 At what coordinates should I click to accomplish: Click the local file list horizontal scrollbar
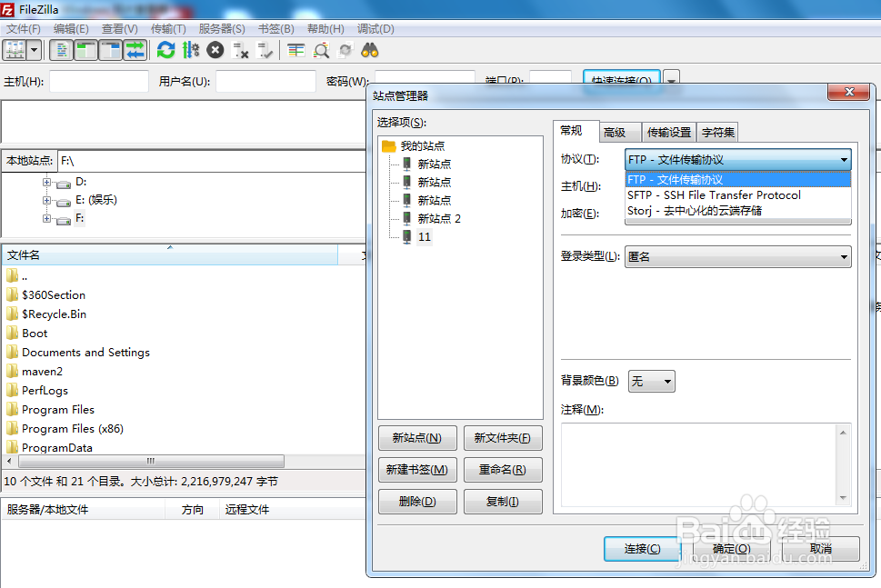(x=151, y=461)
